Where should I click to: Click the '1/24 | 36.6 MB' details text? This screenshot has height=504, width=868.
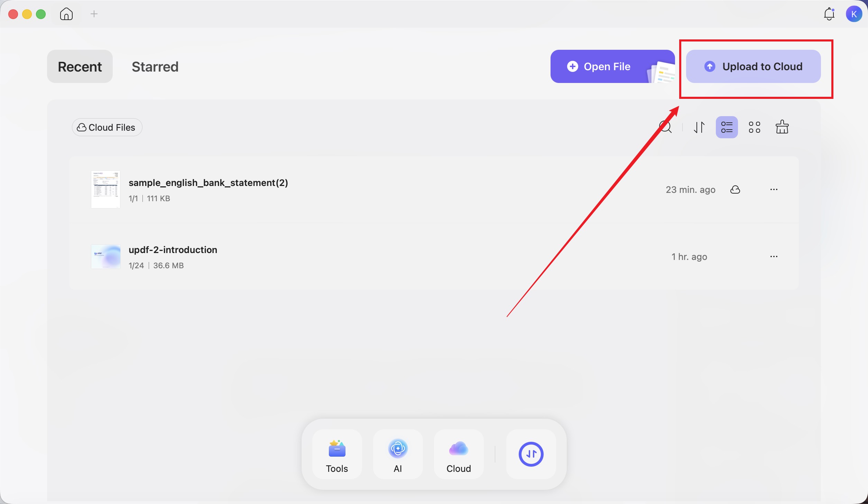[156, 265]
